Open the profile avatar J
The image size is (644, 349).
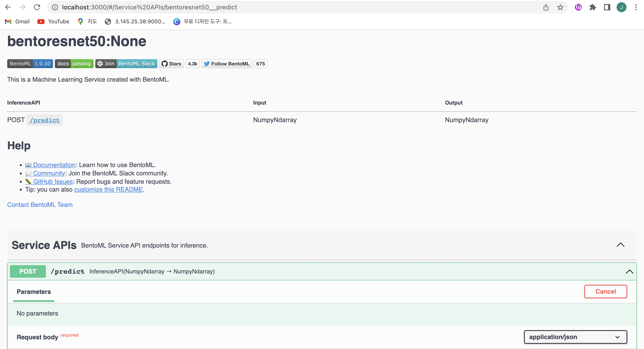(621, 7)
